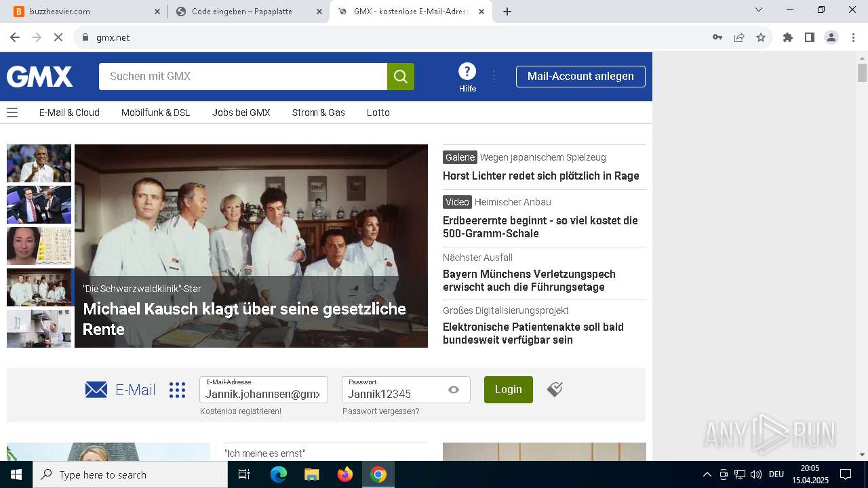This screenshot has height=488, width=868.
Task: Open a new browser tab
Action: click(x=507, y=12)
